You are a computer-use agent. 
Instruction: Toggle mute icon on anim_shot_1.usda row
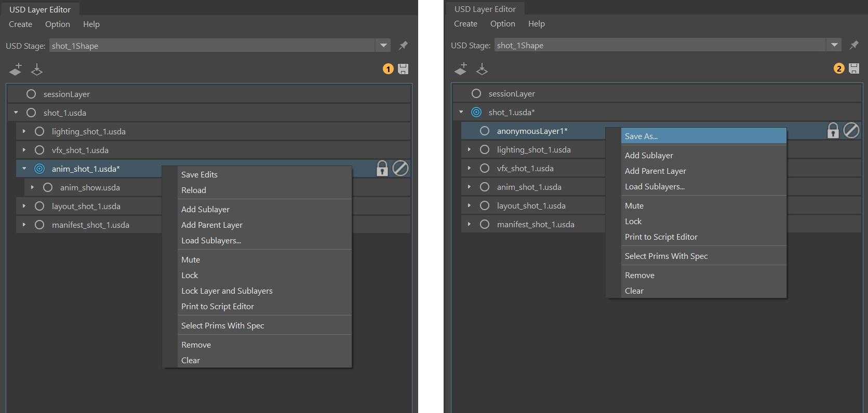click(400, 168)
